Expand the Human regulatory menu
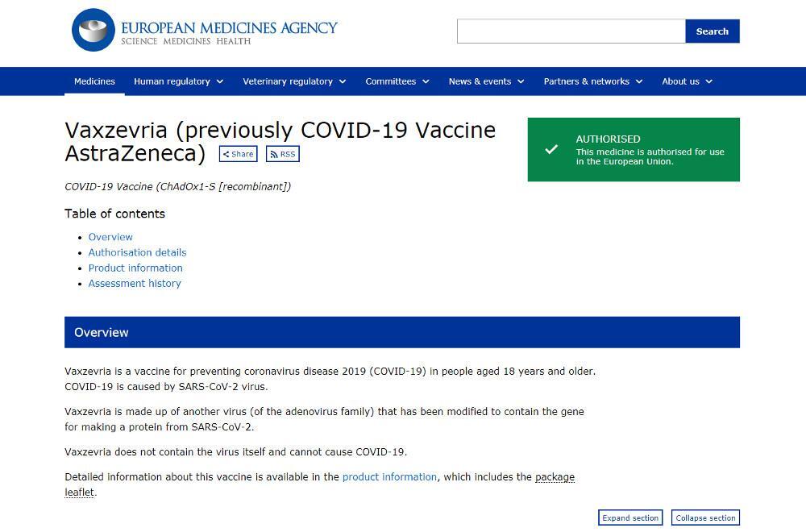The image size is (806, 532). (178, 81)
